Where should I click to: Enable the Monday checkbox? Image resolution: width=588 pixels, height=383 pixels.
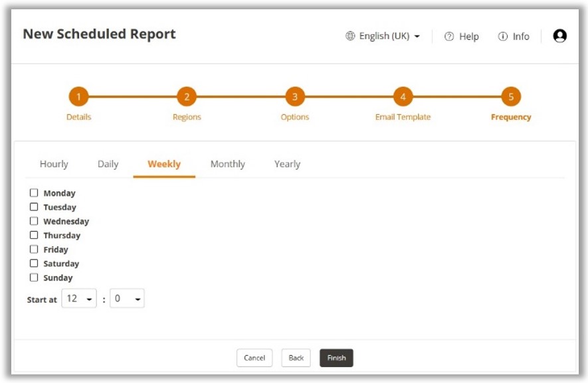pyautogui.click(x=34, y=193)
